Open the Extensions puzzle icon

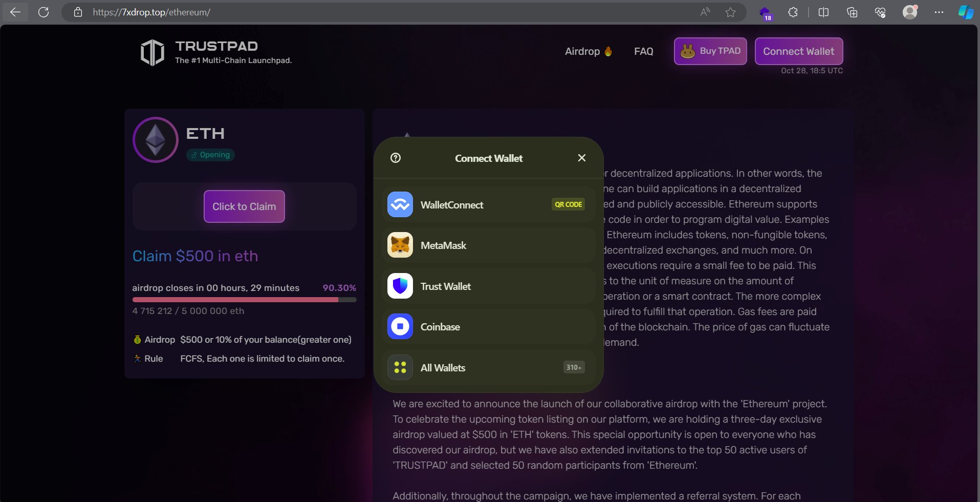[x=793, y=12]
